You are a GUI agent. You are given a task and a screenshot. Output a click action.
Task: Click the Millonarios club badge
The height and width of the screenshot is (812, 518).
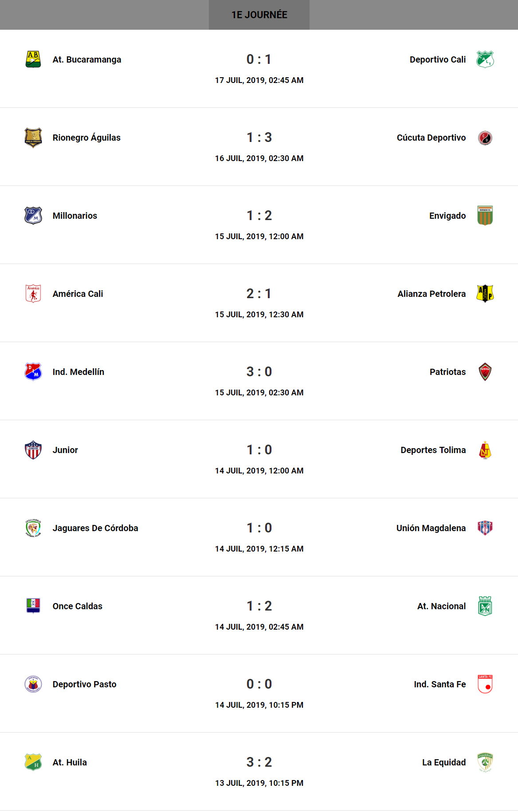coord(33,216)
